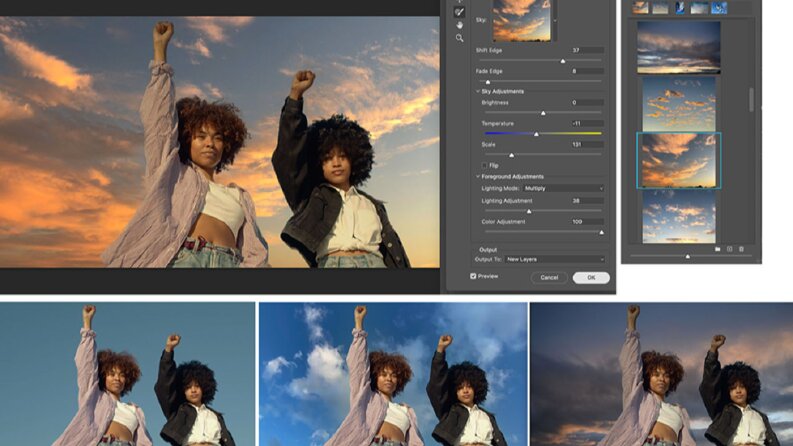Click the main sunset preview image
This screenshot has height=446, width=793.
[x=219, y=142]
